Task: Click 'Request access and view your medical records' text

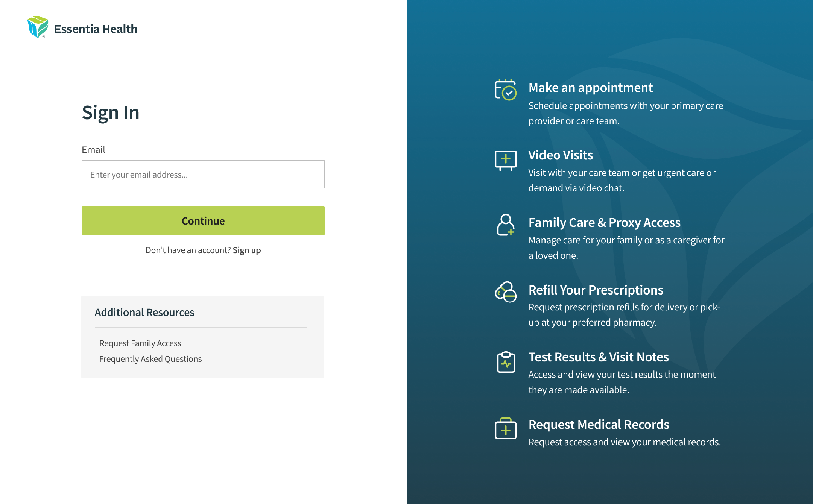Action: pyautogui.click(x=625, y=442)
